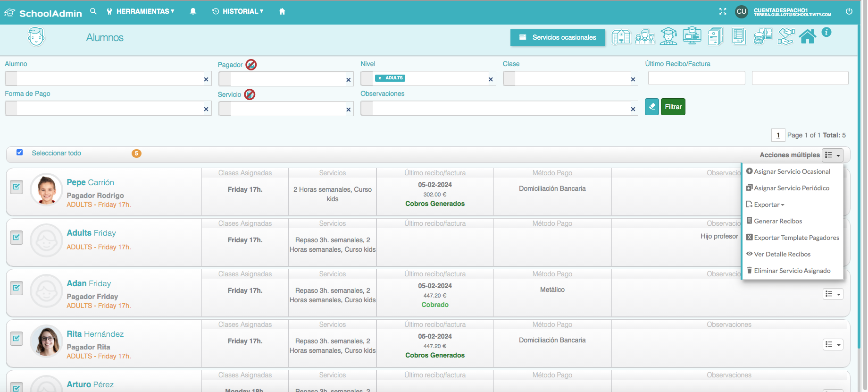Toggle selection for Adults Friday row
The width and height of the screenshot is (868, 392).
pyautogui.click(x=17, y=238)
